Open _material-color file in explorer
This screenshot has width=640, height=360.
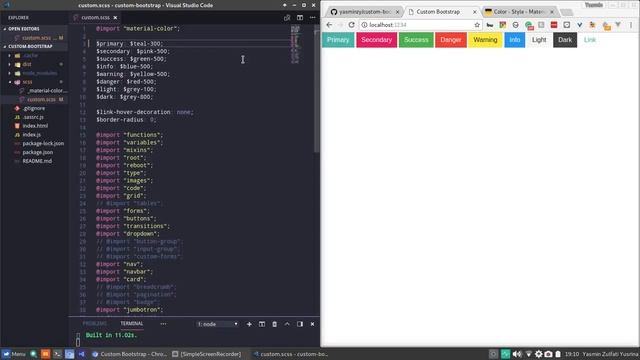(x=47, y=91)
